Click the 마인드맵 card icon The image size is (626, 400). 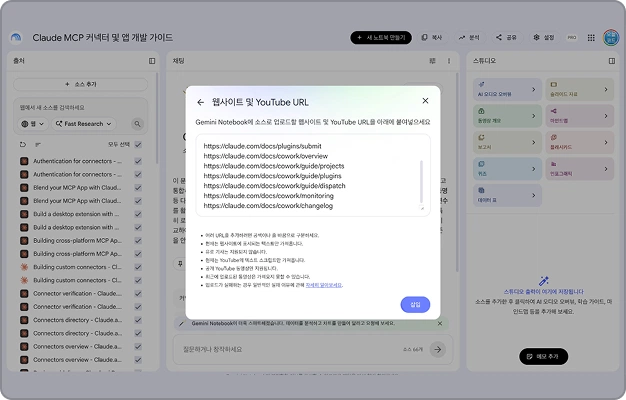pos(554,111)
